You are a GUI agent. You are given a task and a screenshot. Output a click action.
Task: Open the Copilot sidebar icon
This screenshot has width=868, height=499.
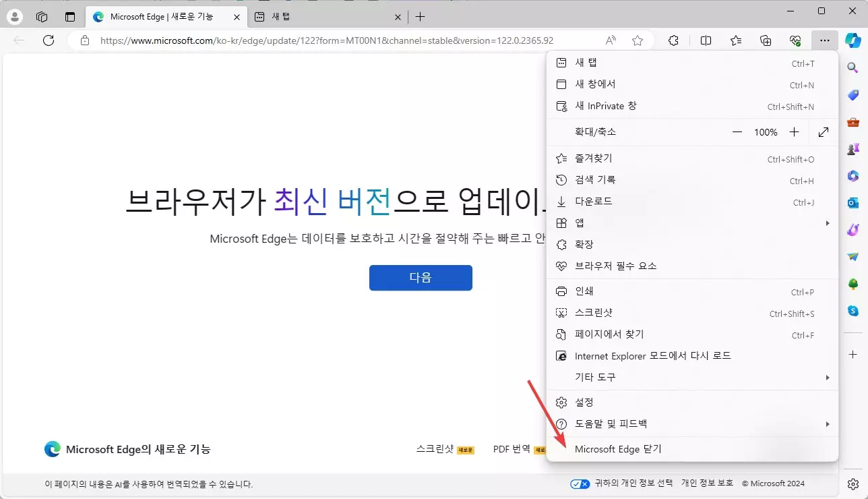click(853, 40)
